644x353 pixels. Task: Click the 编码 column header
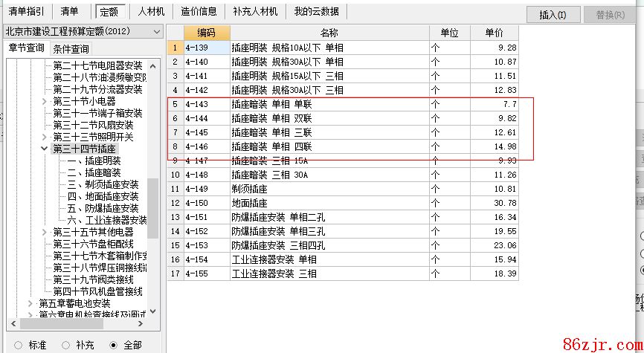pos(206,33)
